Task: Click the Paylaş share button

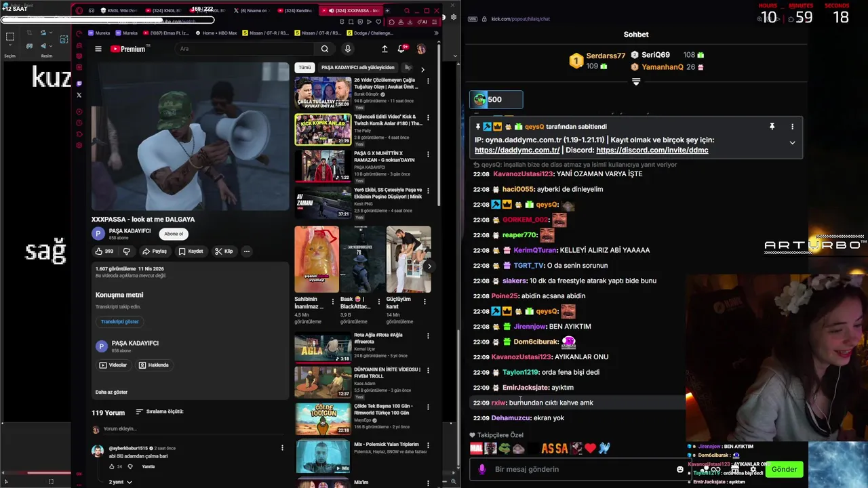Action: (155, 251)
